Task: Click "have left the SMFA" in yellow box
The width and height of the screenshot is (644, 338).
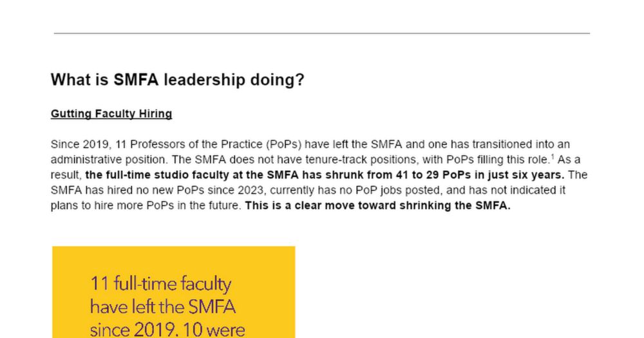Action: [x=163, y=306]
